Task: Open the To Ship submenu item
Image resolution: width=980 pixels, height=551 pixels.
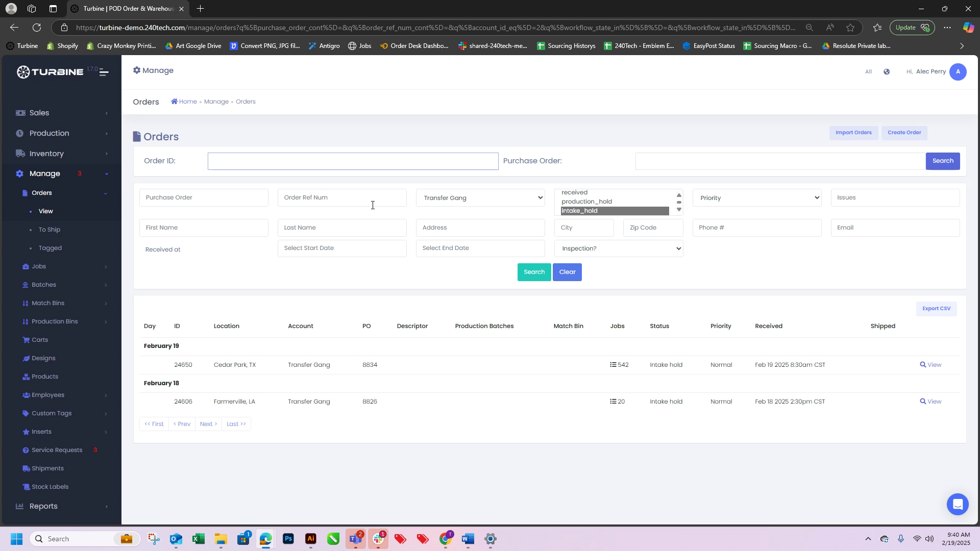Action: click(50, 230)
